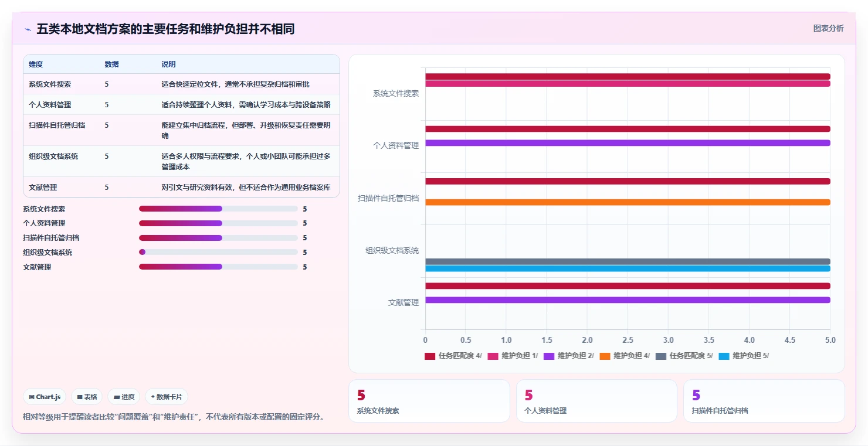This screenshot has width=868, height=446.
Task: Click the 进度 chip
Action: pyautogui.click(x=124, y=397)
